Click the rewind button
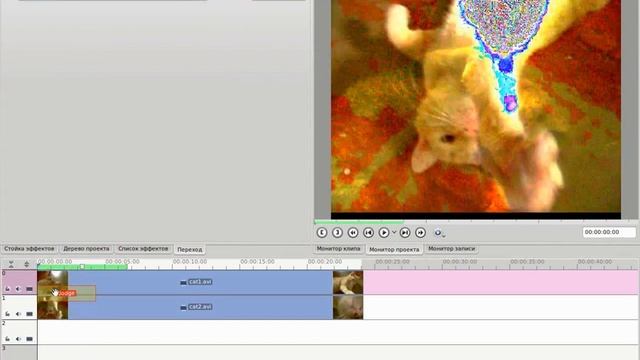 353,233
